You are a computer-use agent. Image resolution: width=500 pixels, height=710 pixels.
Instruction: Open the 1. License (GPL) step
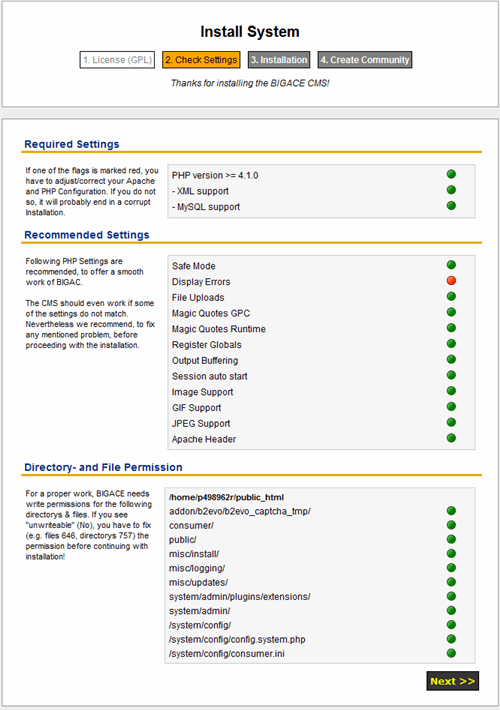(x=117, y=60)
